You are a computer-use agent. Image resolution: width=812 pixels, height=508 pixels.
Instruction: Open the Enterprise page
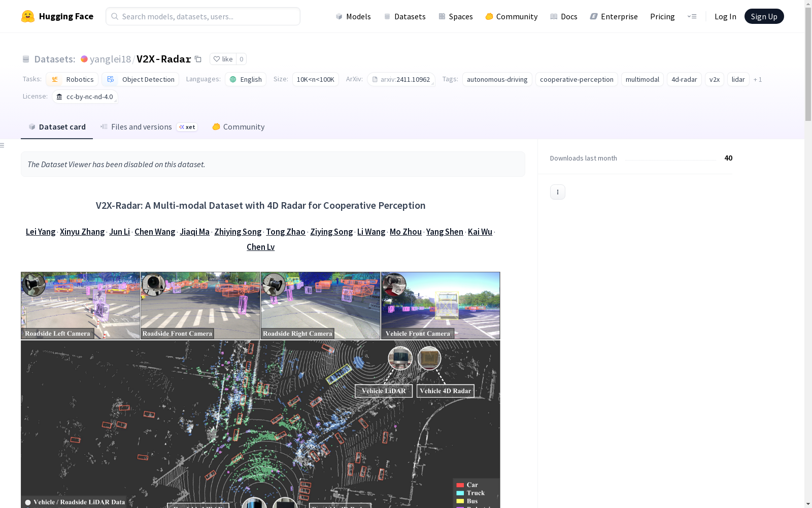tap(614, 16)
